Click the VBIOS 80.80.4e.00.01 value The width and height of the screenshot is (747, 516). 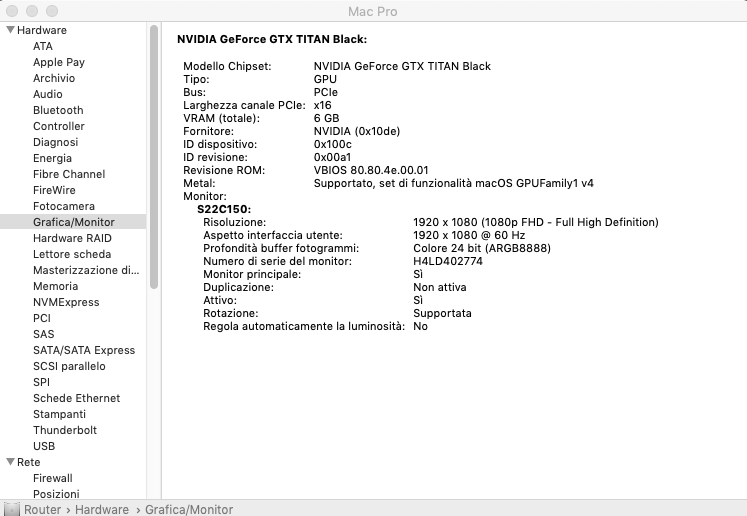(371, 170)
